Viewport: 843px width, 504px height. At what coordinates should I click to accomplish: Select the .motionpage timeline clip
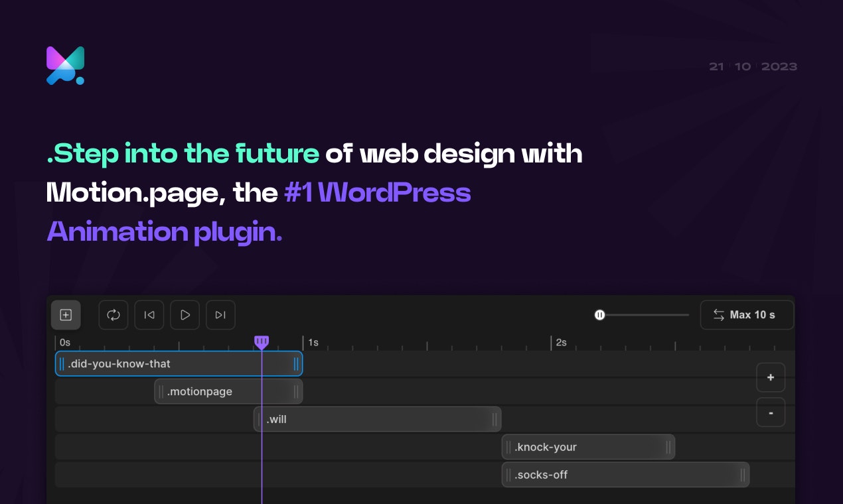pos(228,391)
